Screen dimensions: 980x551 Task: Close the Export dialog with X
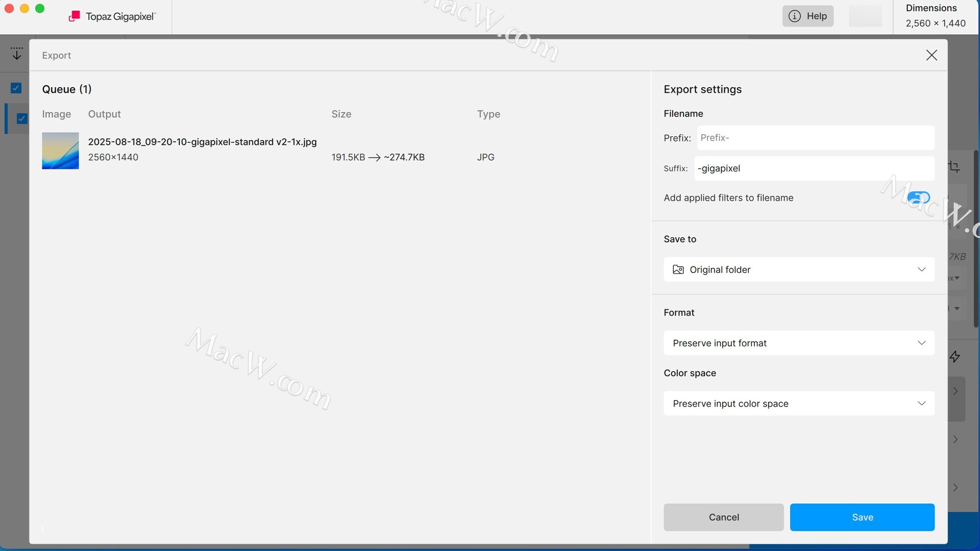click(932, 55)
